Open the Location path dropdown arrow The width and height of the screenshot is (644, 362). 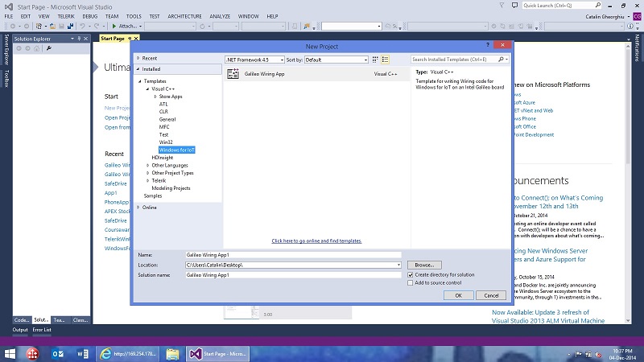point(398,265)
